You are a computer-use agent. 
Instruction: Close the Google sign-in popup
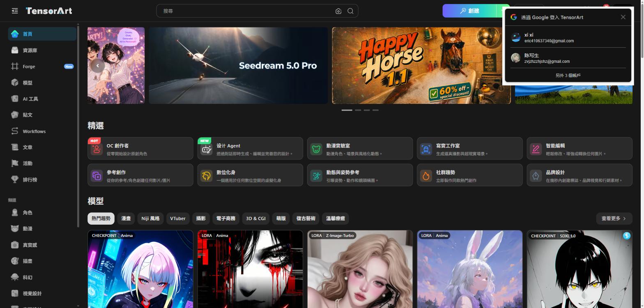pos(623,17)
